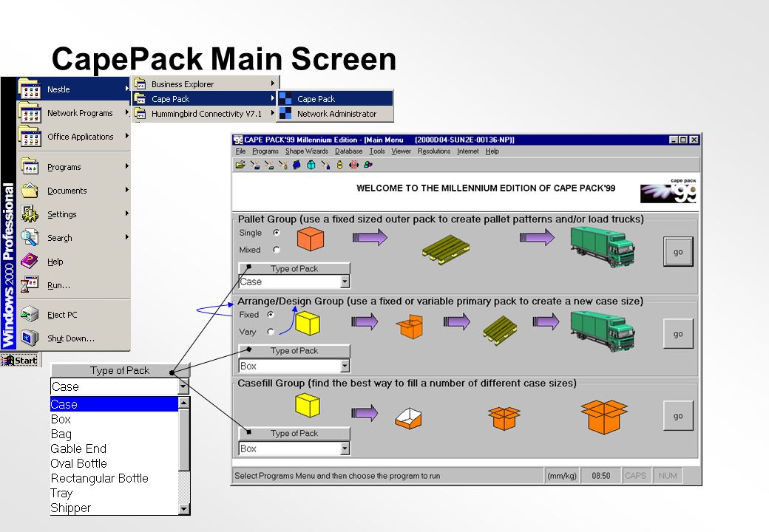Click the Run icon in Start menu
Viewport: 769px width, 532px height.
coord(30,284)
